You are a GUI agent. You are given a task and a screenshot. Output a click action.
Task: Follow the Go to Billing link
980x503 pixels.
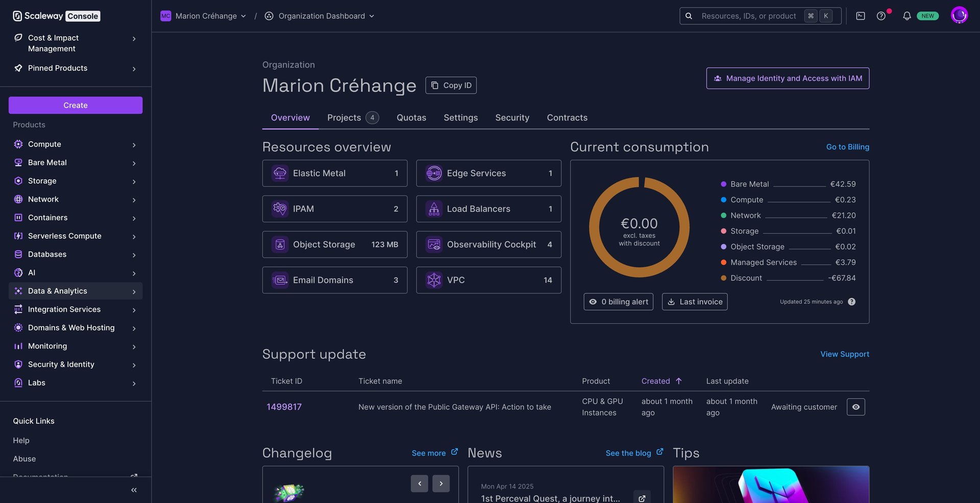pyautogui.click(x=847, y=147)
